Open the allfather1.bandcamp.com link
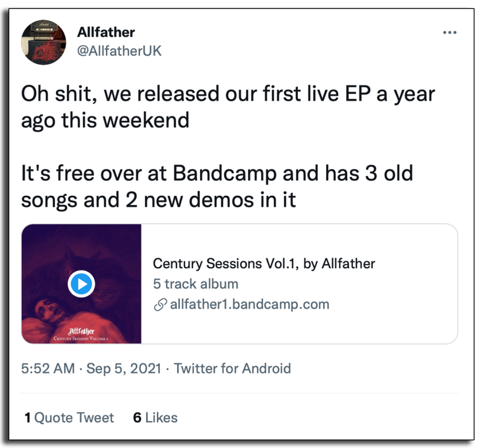The image size is (483, 448). (250, 304)
